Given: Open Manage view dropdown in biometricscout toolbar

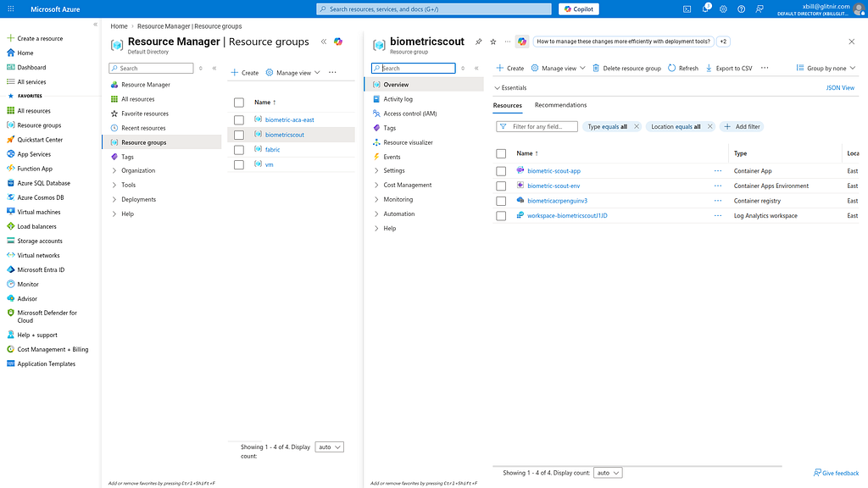Looking at the screenshot, I should coord(558,68).
